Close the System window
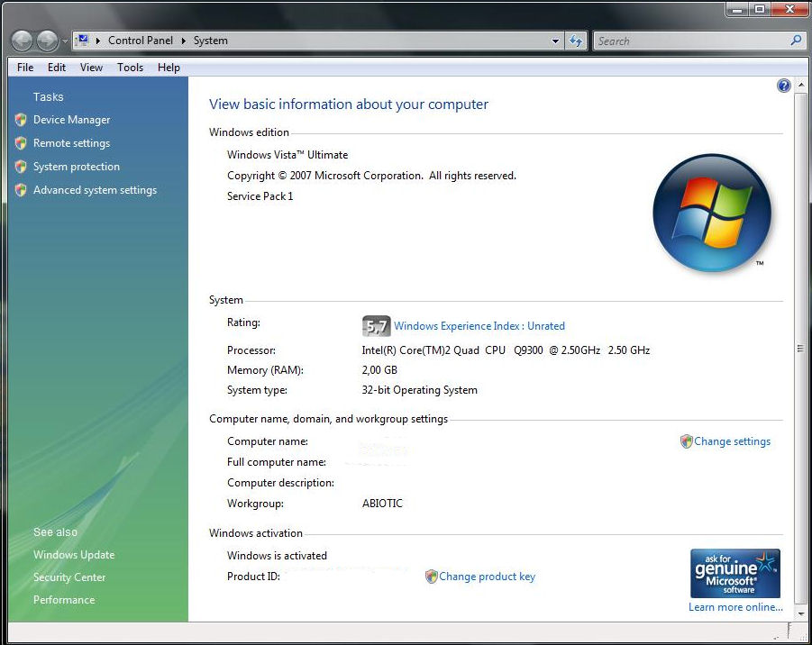Viewport: 812px width, 645px height. pyautogui.click(x=789, y=9)
